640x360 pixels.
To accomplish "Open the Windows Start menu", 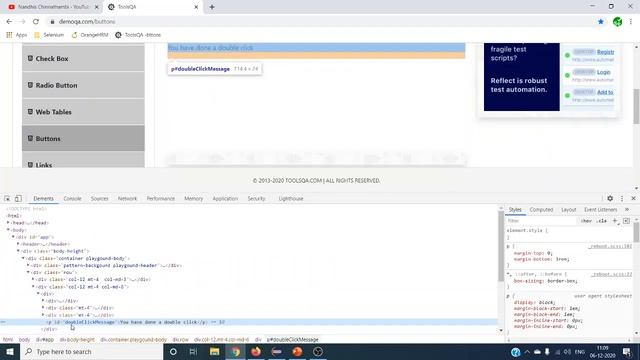I will point(10,351).
